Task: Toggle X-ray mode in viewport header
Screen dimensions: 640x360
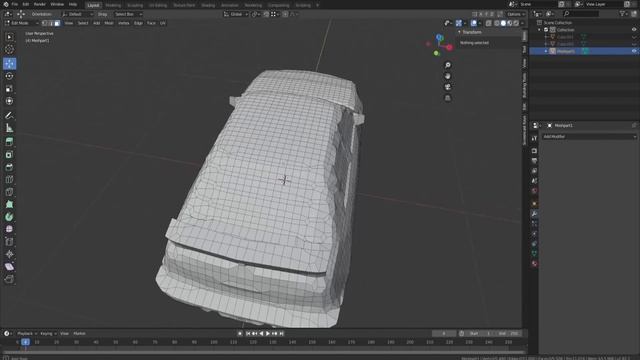Action: (x=489, y=23)
